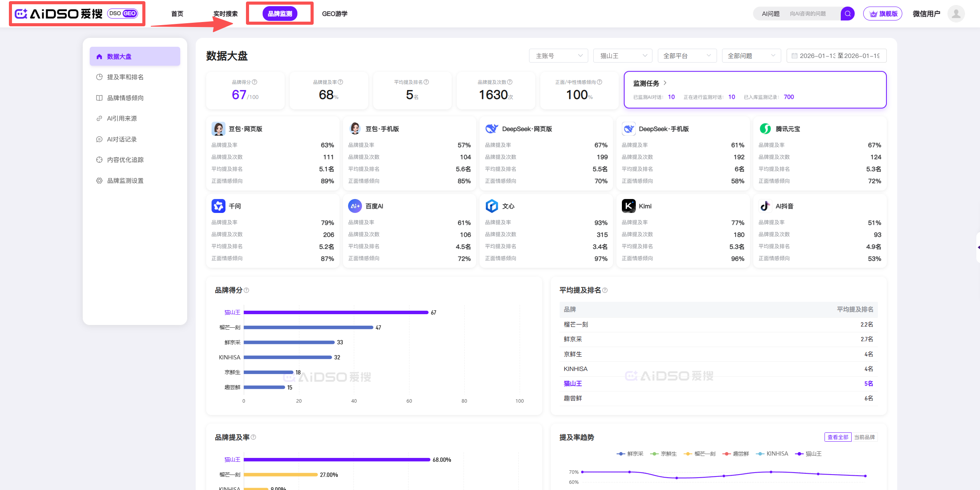
Task: Open the 监测任务 link arrow
Action: (x=665, y=83)
